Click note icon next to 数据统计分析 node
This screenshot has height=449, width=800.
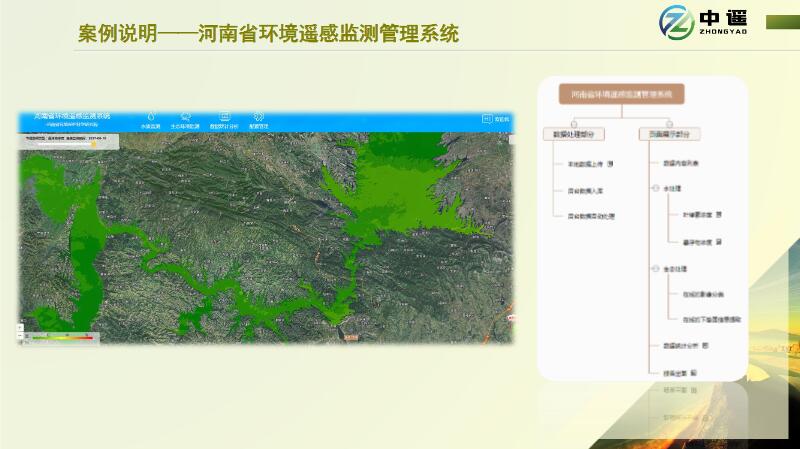coord(706,345)
